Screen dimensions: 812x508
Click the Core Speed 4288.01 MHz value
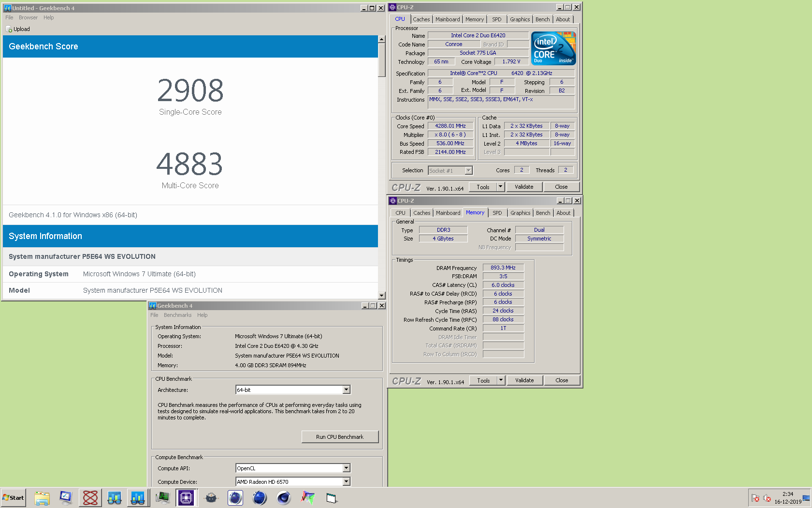click(450, 126)
